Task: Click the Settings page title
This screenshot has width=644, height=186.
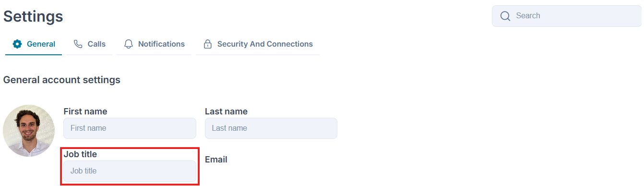Action: click(33, 16)
